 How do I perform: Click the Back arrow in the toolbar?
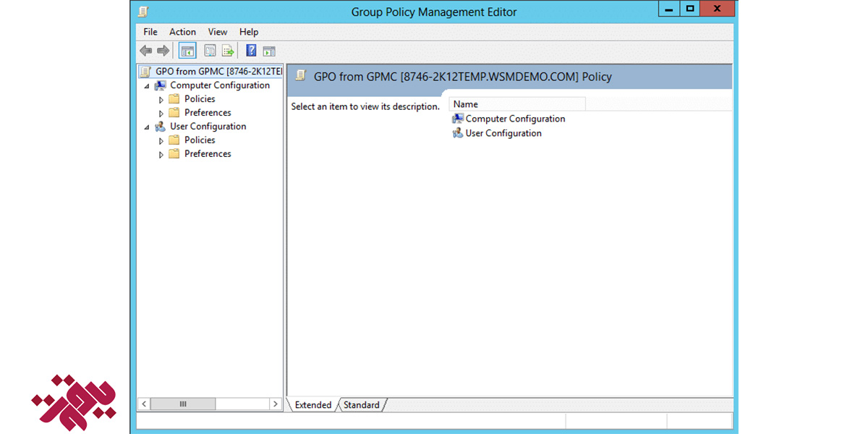tap(146, 51)
